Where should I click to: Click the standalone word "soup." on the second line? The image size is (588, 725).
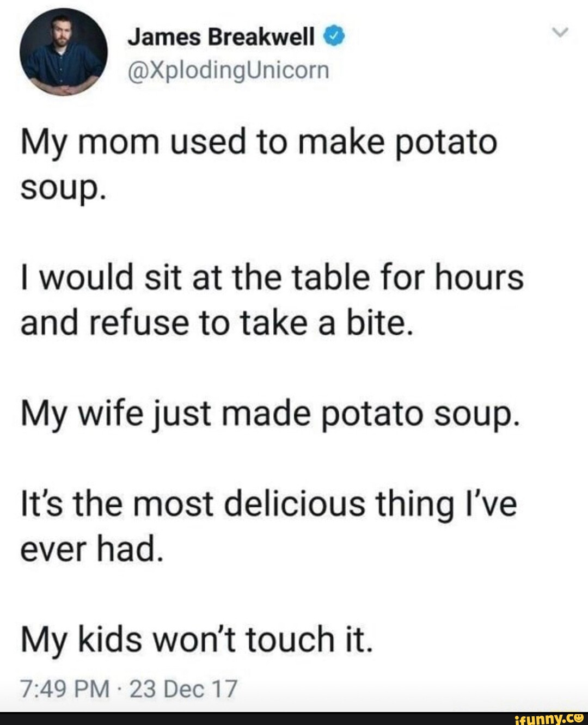pos(61,189)
